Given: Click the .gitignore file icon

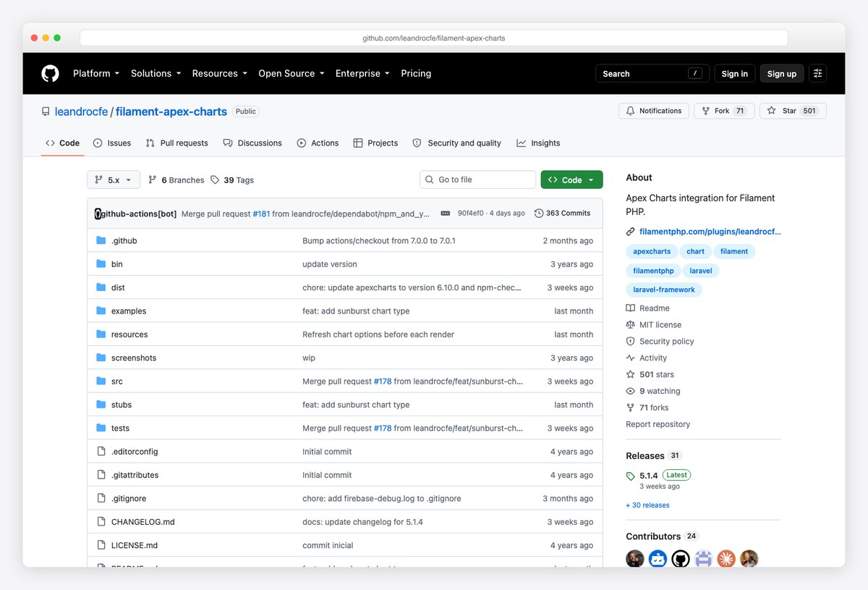Looking at the screenshot, I should 101,498.
